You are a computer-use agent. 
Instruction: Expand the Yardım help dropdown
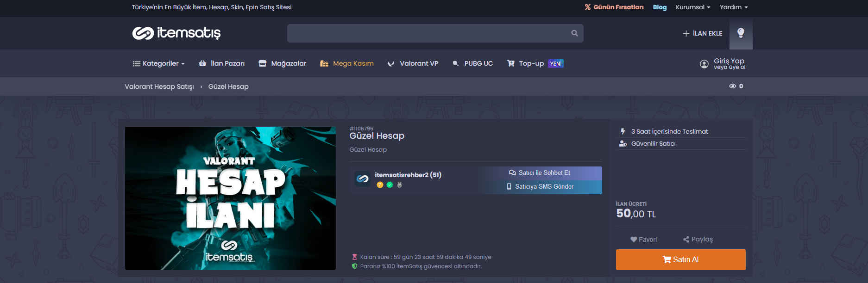(734, 7)
